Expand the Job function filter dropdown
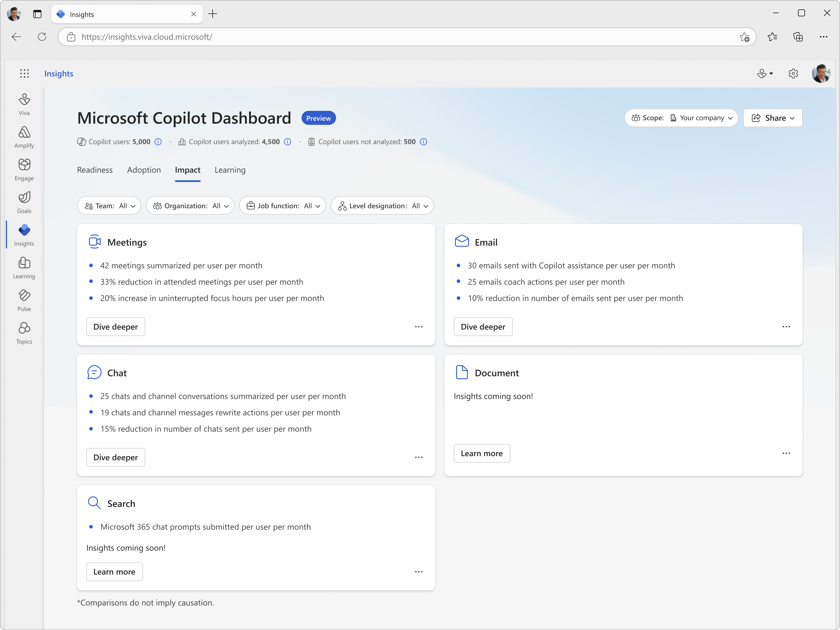 (x=283, y=205)
